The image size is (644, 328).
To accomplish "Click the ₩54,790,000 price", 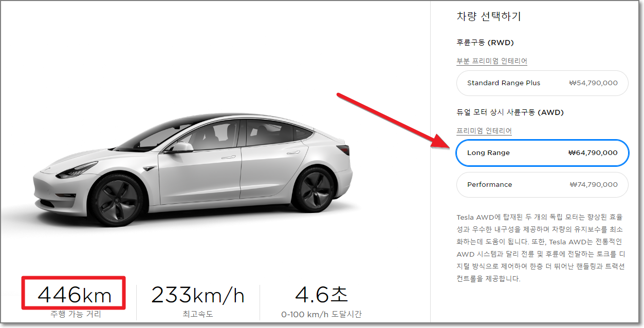I will (594, 83).
